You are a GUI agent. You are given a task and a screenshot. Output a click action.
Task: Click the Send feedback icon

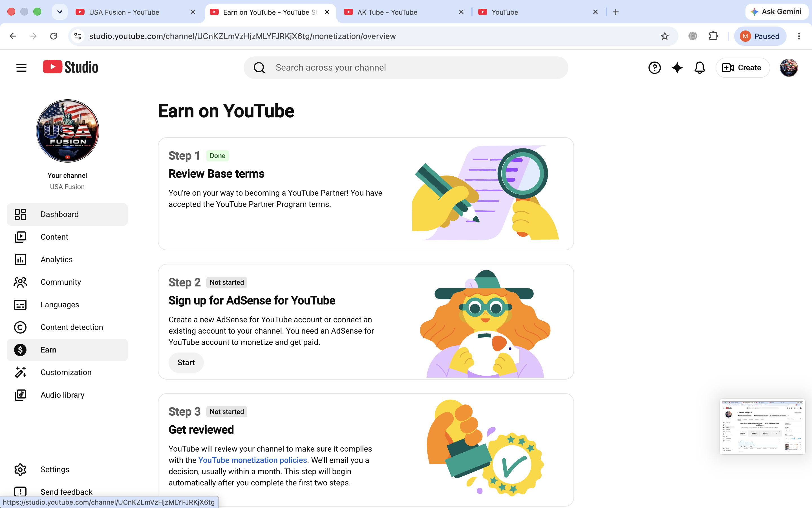pos(20,492)
